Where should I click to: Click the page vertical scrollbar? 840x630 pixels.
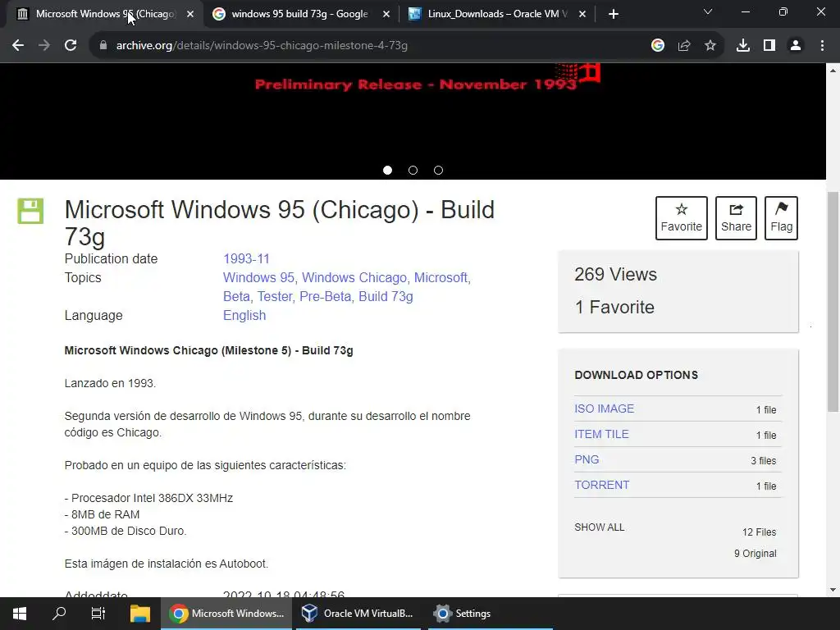[833, 302]
